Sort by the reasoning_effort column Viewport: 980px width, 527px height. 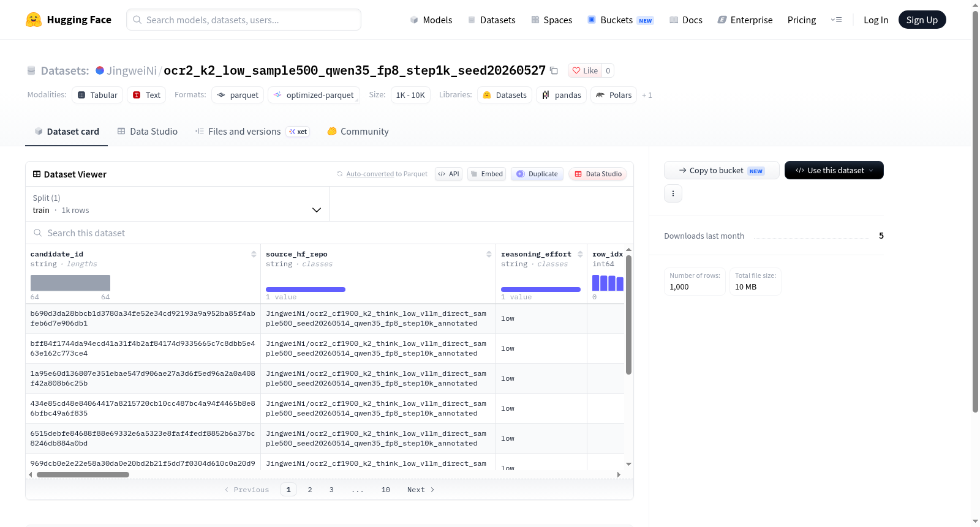click(580, 254)
